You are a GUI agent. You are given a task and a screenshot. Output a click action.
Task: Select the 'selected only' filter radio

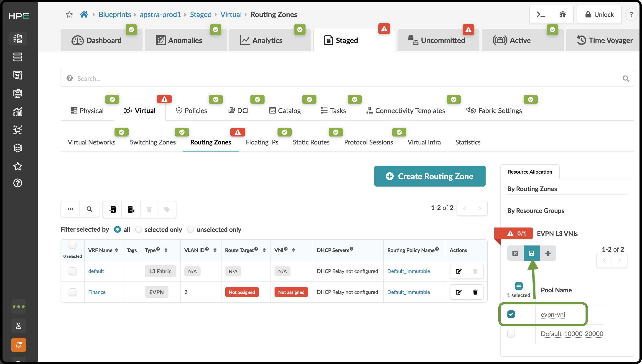pyautogui.click(x=139, y=230)
